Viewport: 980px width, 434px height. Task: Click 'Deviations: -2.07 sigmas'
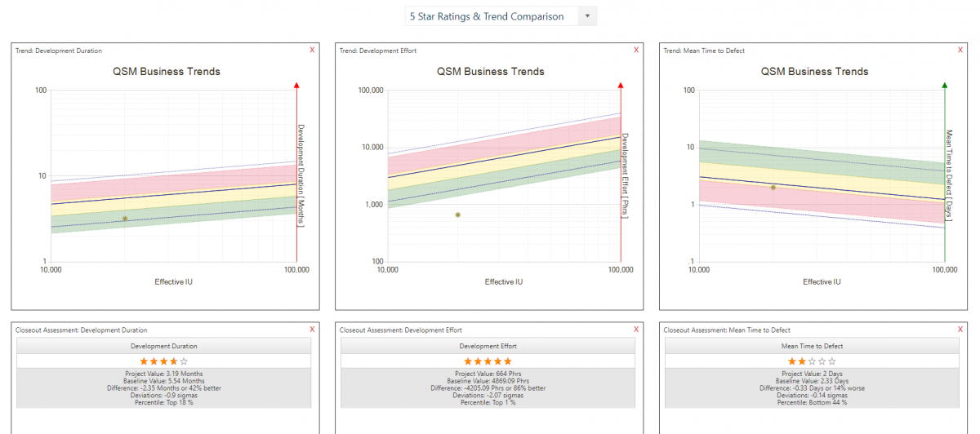(x=488, y=396)
